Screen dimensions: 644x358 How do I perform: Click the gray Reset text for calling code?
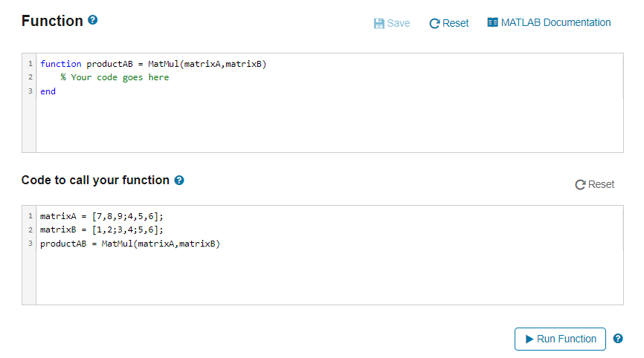point(601,184)
